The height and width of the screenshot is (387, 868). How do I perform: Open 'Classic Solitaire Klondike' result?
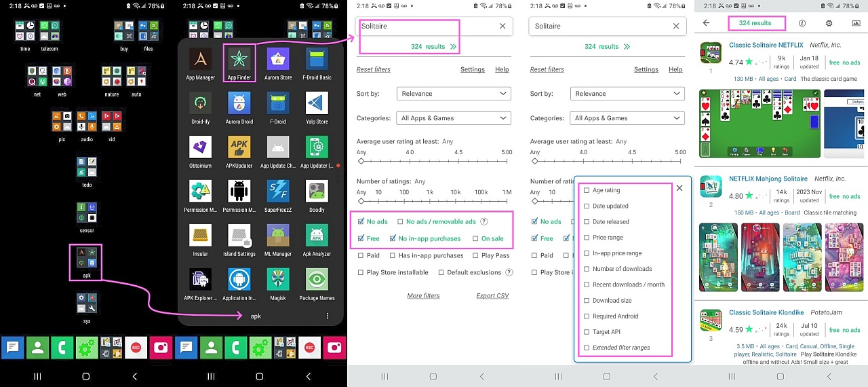[x=766, y=313]
